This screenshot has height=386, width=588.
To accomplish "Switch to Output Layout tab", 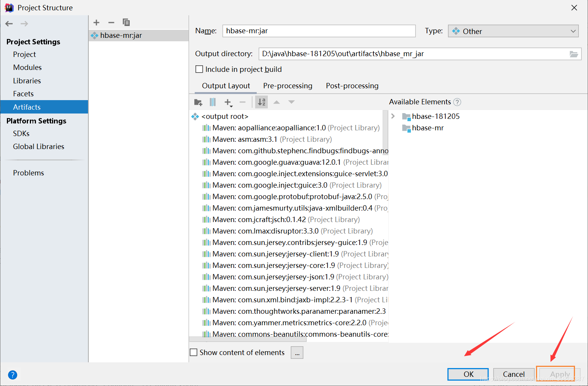I will (226, 86).
